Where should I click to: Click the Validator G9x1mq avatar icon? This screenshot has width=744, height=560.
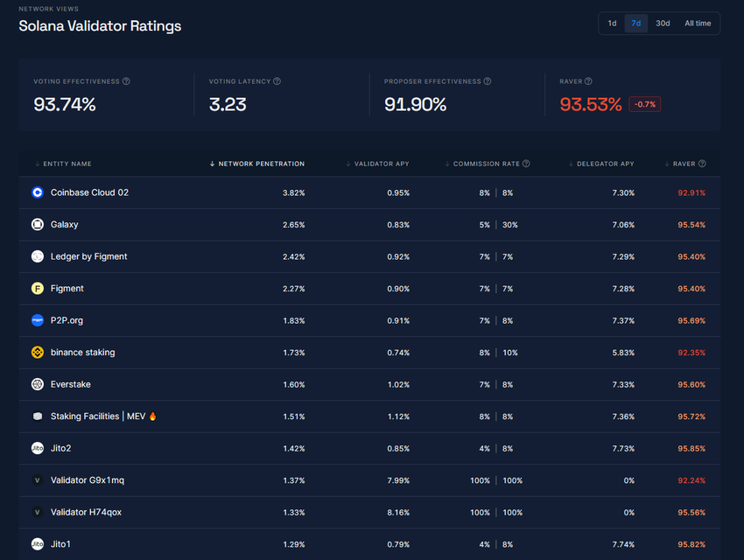(38, 480)
